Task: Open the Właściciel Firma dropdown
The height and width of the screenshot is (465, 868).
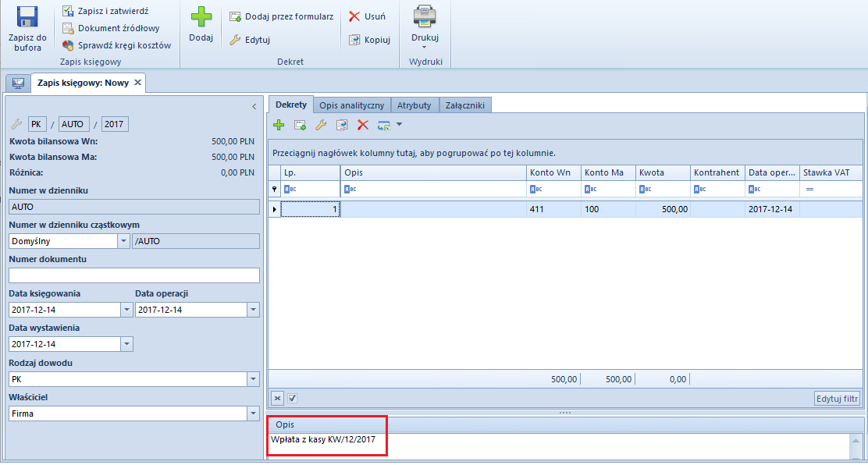Action: pos(254,414)
